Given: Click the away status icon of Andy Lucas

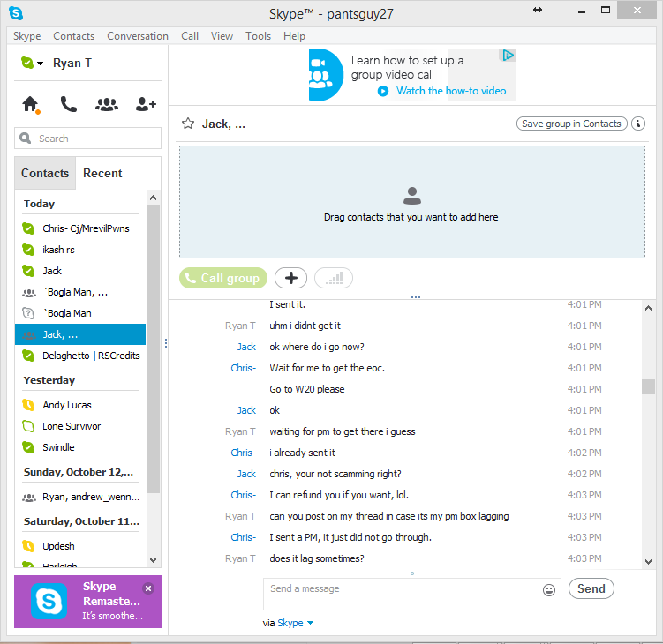Looking at the screenshot, I should pos(28,405).
